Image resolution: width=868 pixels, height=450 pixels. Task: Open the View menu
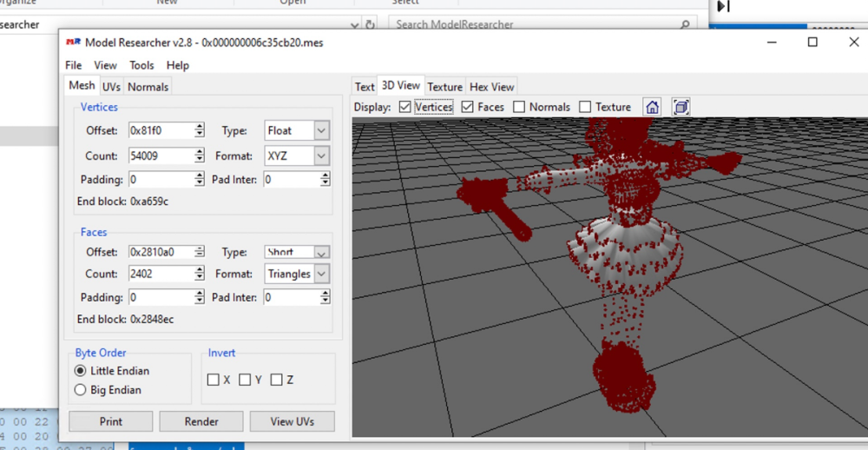105,65
